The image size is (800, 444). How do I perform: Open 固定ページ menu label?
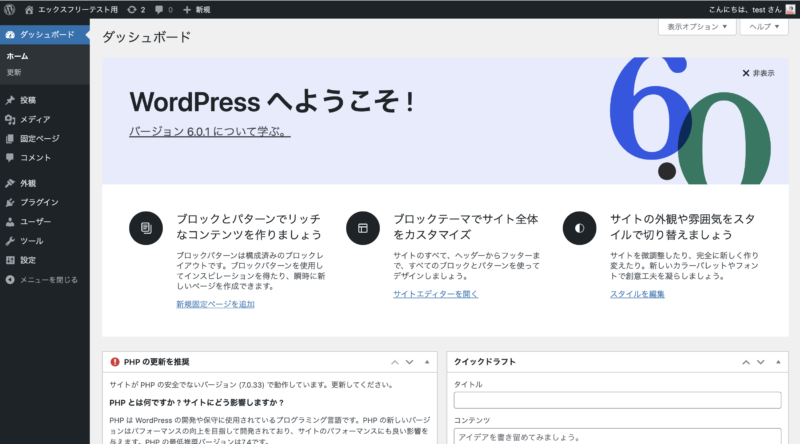(x=40, y=139)
